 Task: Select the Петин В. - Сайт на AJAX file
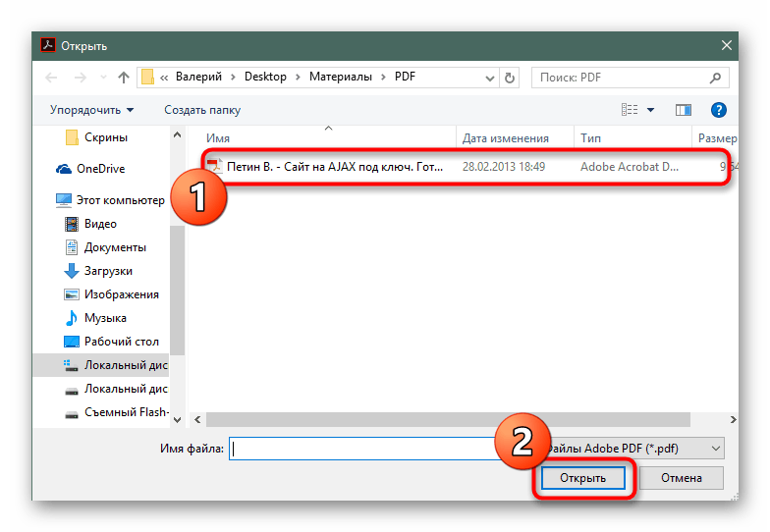[335, 167]
